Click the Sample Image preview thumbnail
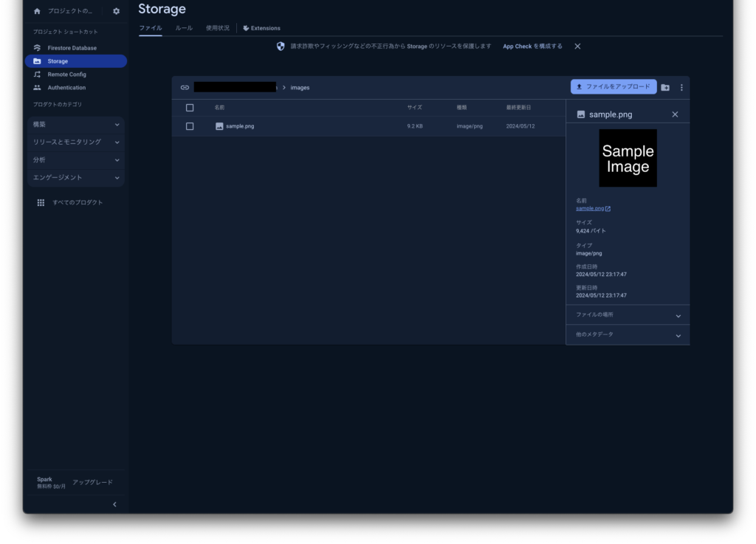The width and height of the screenshot is (756, 544). tap(628, 158)
